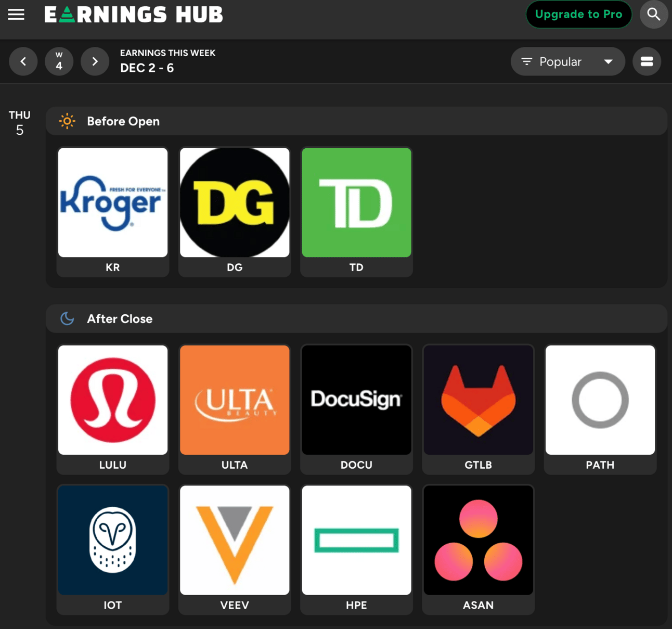The image size is (672, 629).
Task: Click the ULTA ticker label
Action: (x=235, y=465)
